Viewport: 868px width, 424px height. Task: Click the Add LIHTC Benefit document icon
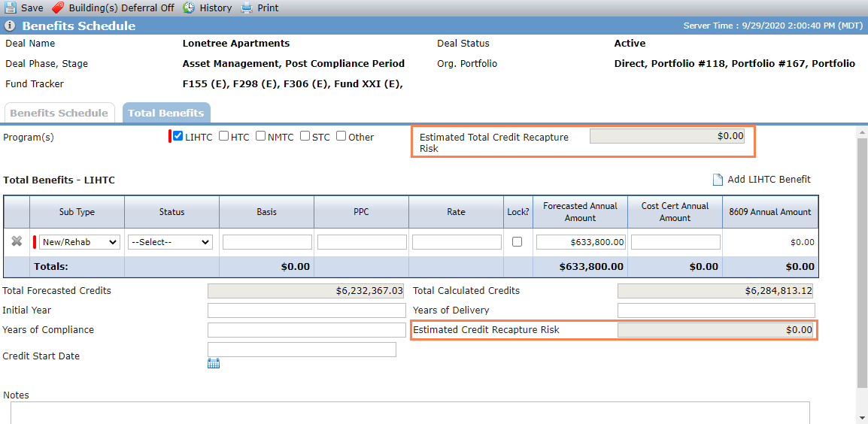tap(718, 180)
